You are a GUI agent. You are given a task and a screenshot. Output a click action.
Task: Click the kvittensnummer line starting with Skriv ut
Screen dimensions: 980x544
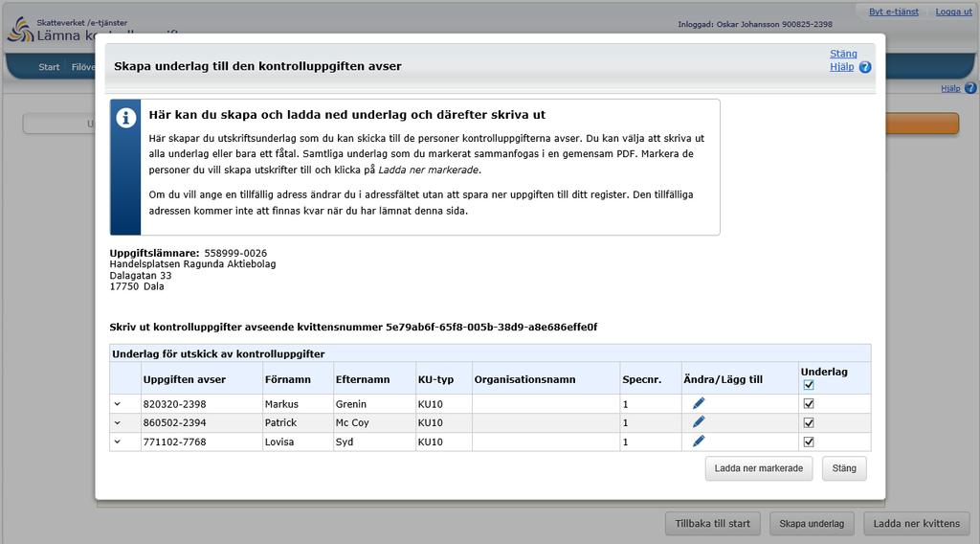tap(353, 327)
